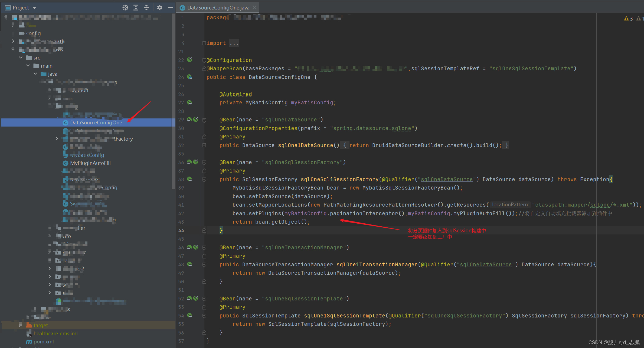Click the left bean-arrow gutter icon on line 52
This screenshot has height=348, width=644.
[189, 298]
